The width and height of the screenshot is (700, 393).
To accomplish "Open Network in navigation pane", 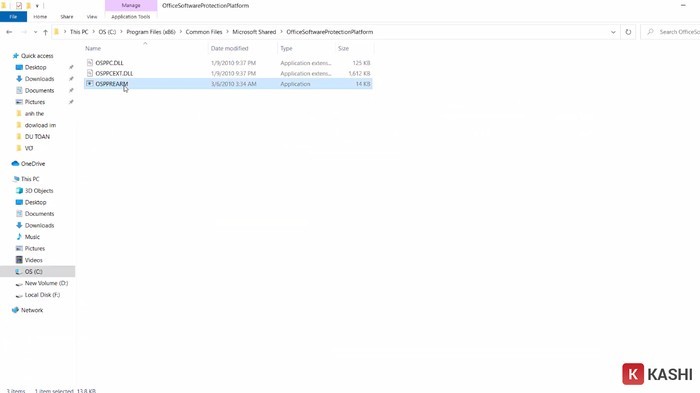I will click(32, 310).
